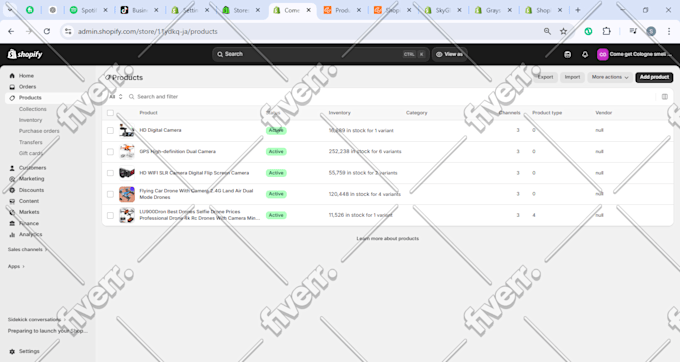Image resolution: width=680 pixels, height=362 pixels.
Task: Expand Sales channels section
Action: pos(27,250)
